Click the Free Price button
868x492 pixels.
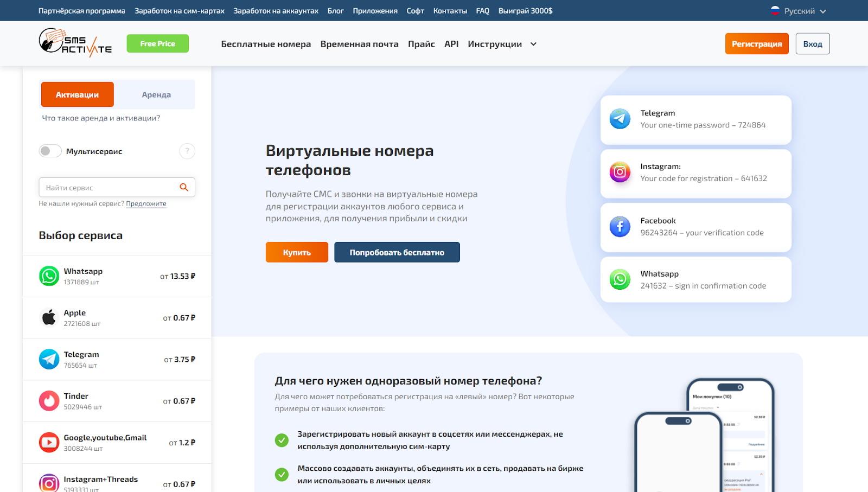[158, 43]
